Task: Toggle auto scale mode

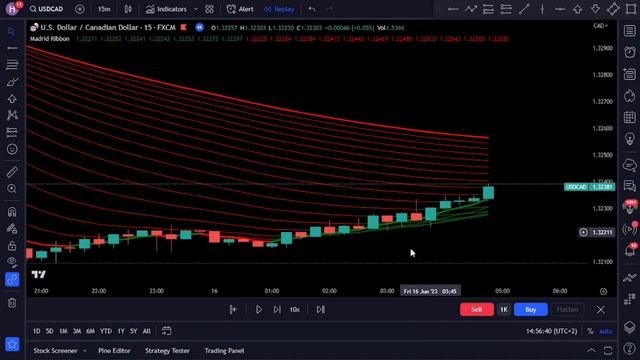Action: pyautogui.click(x=606, y=331)
